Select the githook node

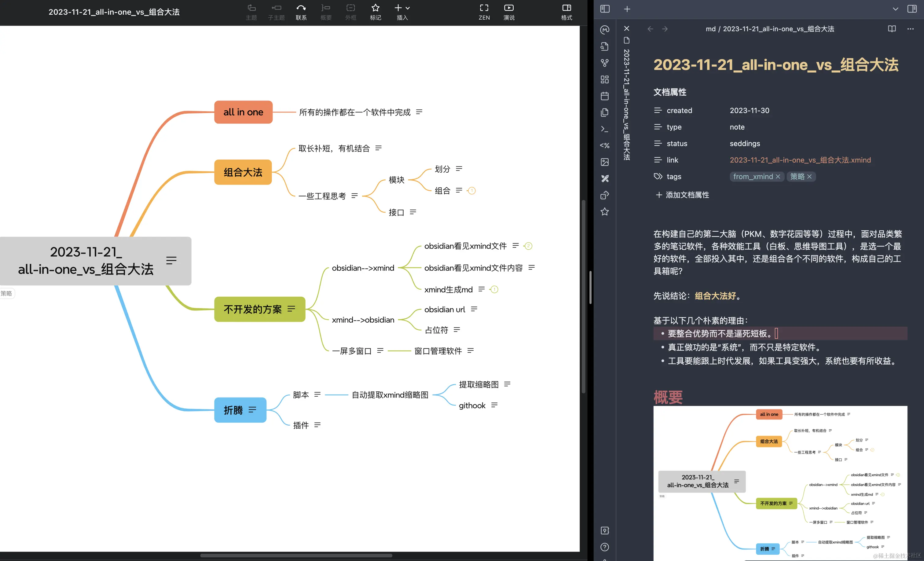coord(472,405)
